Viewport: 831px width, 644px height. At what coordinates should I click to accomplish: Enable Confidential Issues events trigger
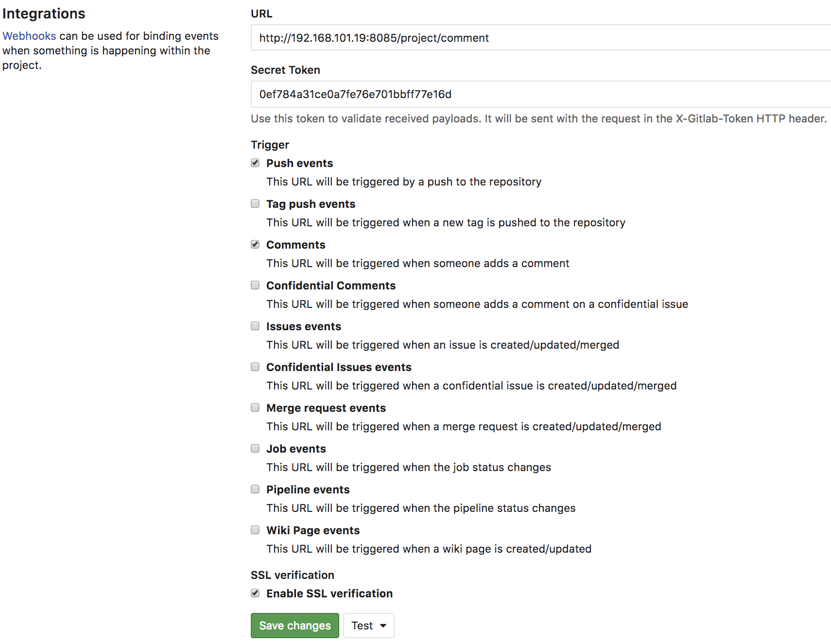coord(255,367)
